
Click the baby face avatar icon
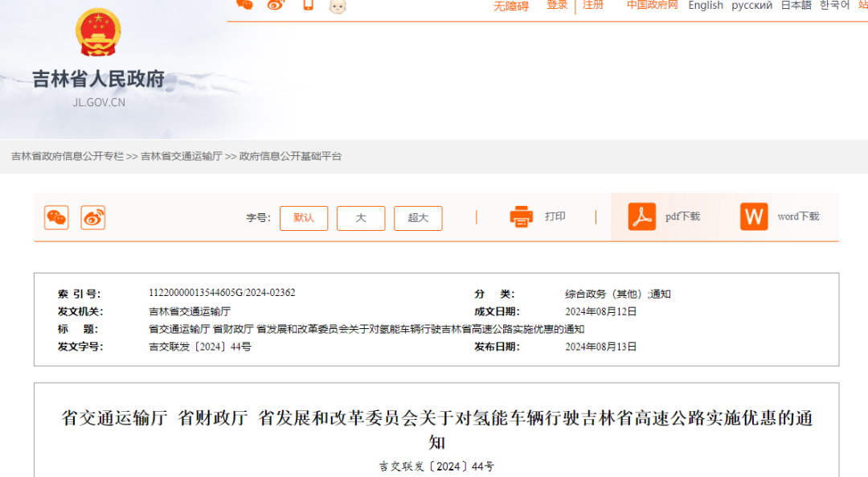[338, 6]
